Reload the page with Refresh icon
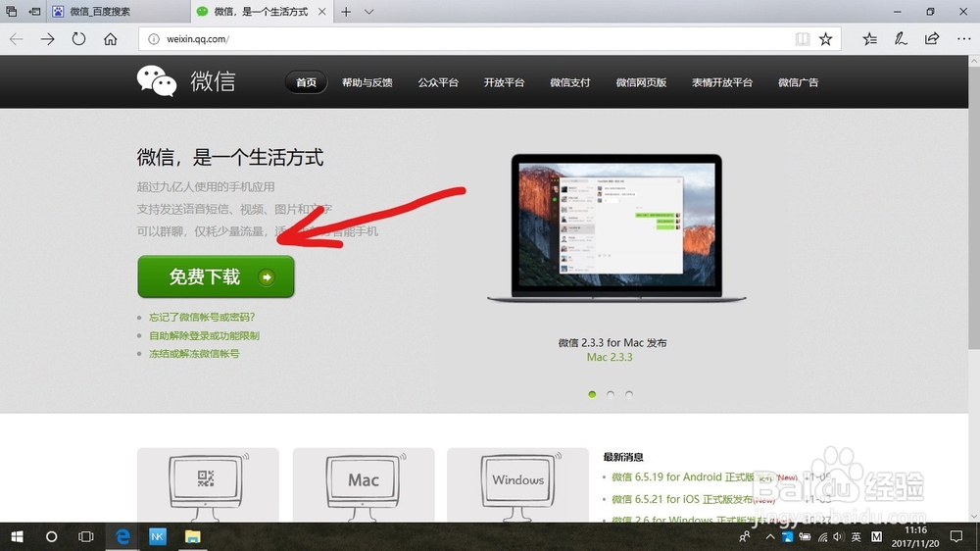 pos(78,39)
